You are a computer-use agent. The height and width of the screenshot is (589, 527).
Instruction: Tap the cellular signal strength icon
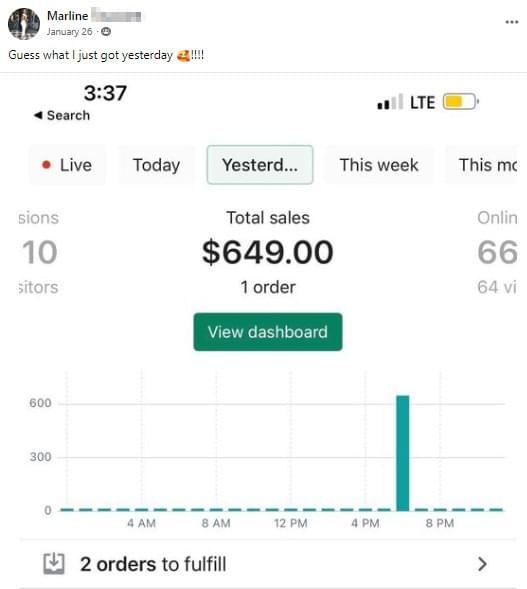pos(390,102)
